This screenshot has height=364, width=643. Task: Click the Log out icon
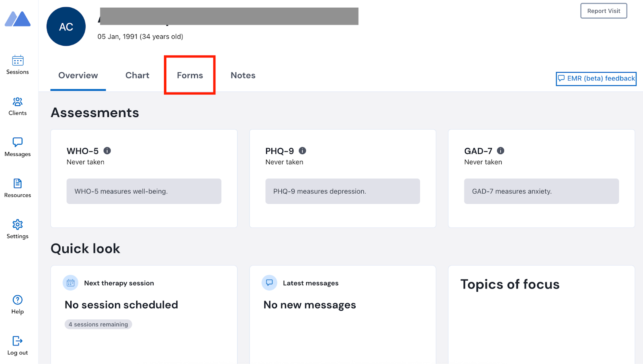coord(18,341)
